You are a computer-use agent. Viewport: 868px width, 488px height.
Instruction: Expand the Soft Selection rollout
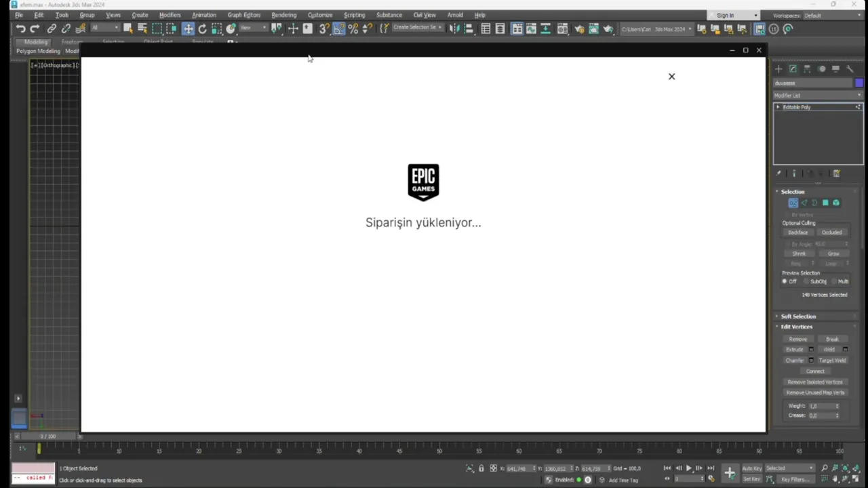coord(798,317)
